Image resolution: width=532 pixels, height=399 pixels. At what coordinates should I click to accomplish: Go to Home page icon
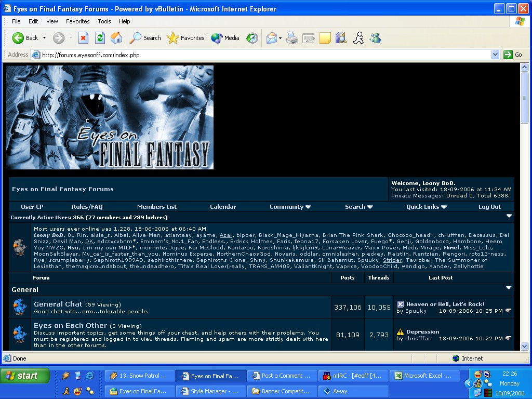pyautogui.click(x=116, y=38)
